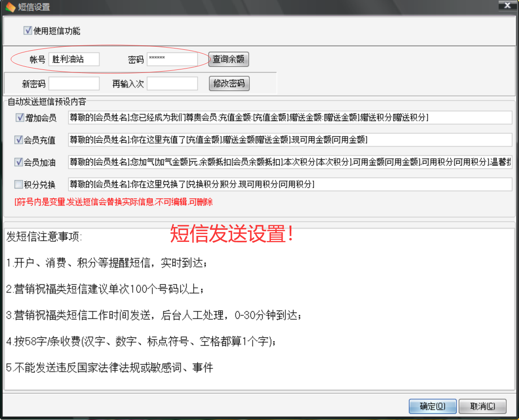Screen dimensions: 519x420
Task: Edit the 会员加油 message template field
Action: point(290,162)
